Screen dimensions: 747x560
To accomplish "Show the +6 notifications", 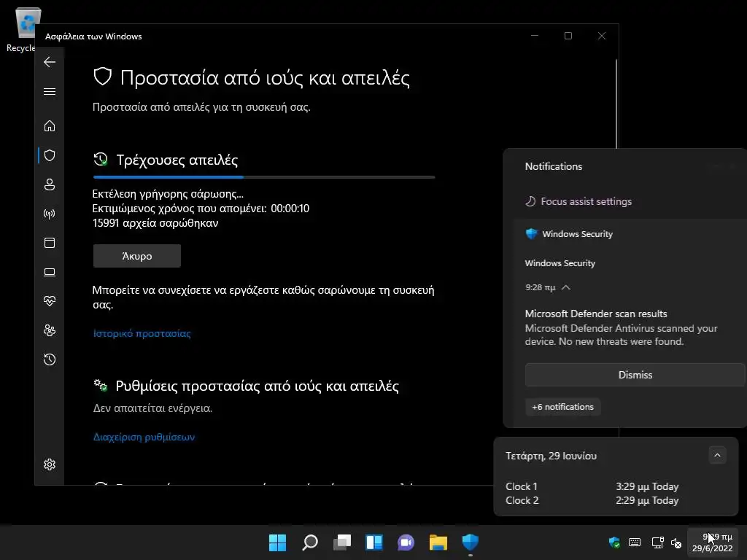I will coord(562,407).
